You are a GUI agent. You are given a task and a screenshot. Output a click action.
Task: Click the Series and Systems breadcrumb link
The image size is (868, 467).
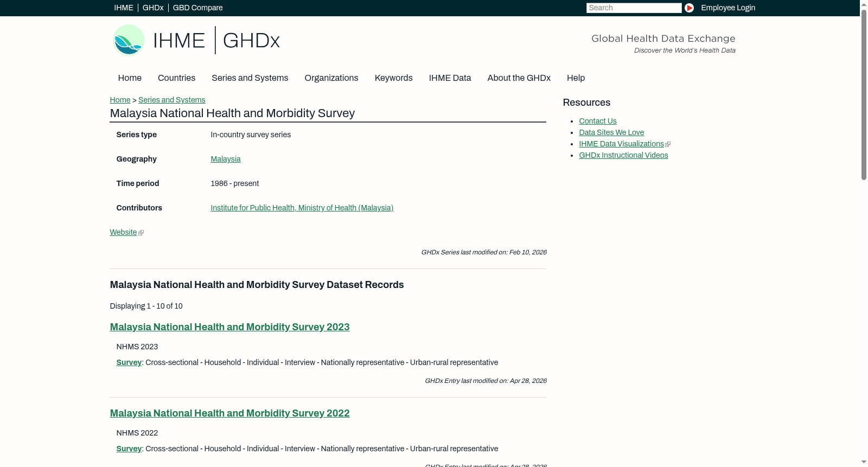click(171, 100)
